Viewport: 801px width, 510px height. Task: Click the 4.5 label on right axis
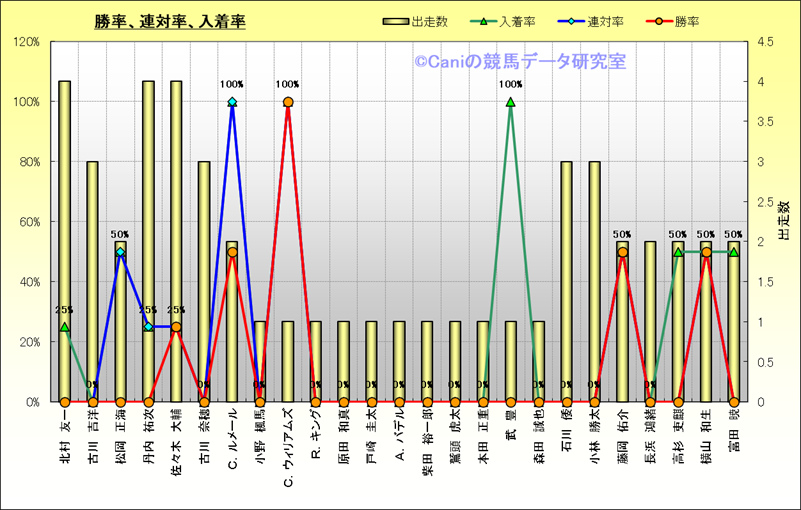pyautogui.click(x=768, y=42)
